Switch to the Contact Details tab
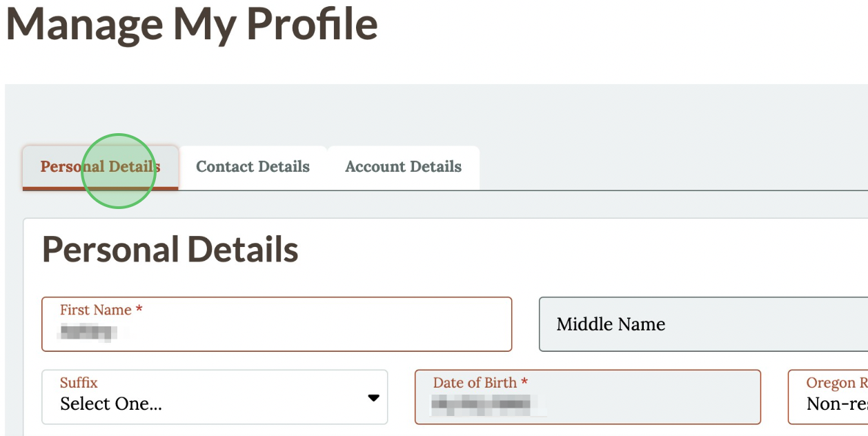 click(253, 167)
